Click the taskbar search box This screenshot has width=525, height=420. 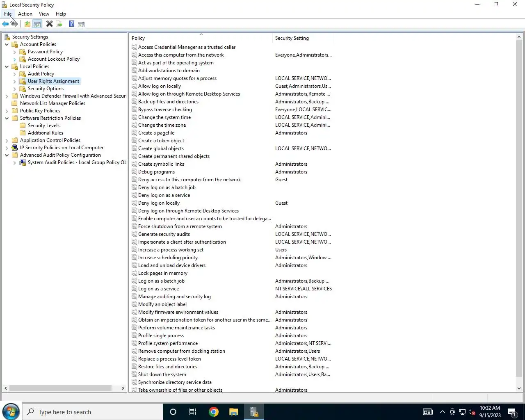click(x=93, y=412)
